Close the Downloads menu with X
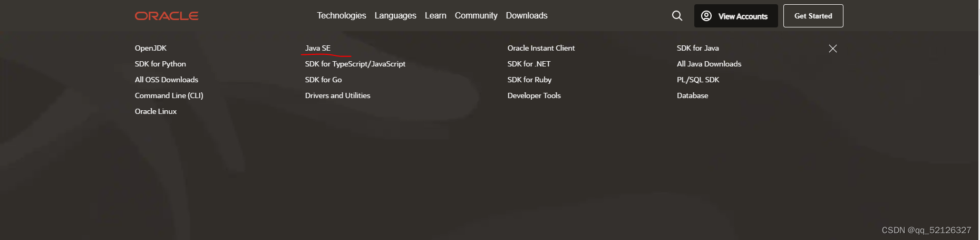The image size is (980, 240). tap(833, 49)
